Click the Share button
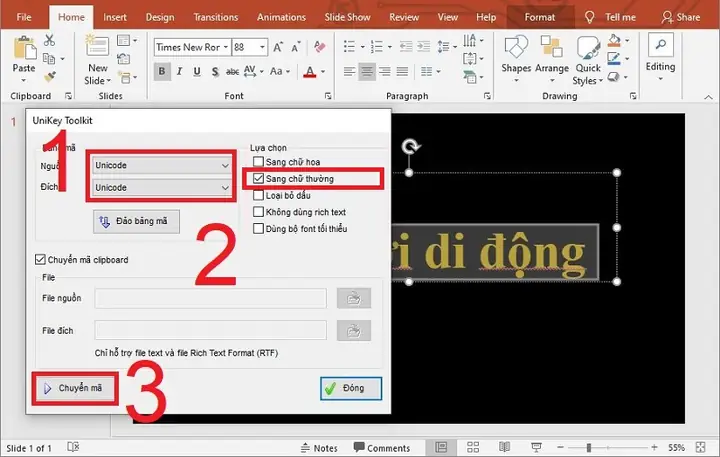Image resolution: width=720 pixels, height=457 pixels. click(x=681, y=17)
